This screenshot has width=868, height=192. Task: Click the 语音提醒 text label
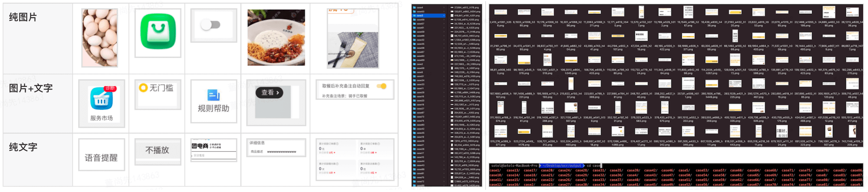(x=101, y=158)
